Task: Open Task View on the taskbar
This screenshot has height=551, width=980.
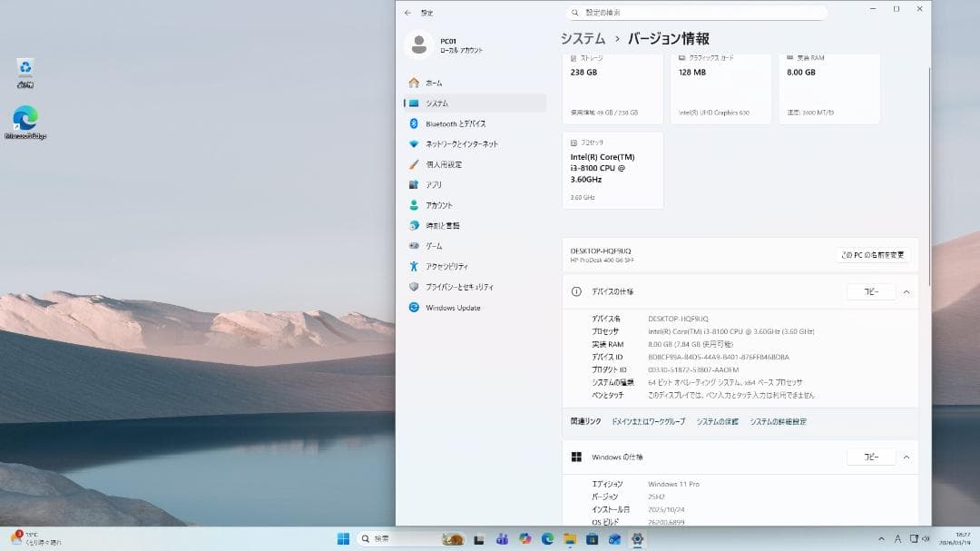Action: (x=479, y=539)
